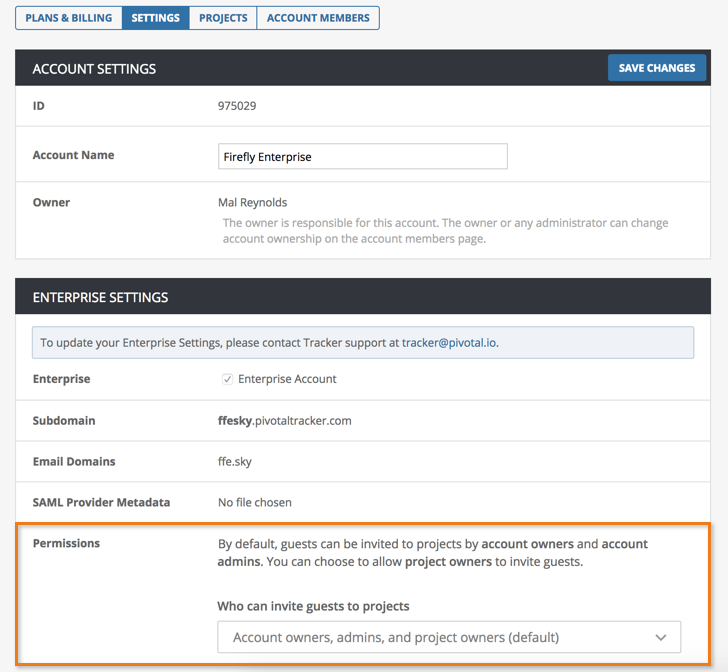This screenshot has width=728, height=672.
Task: Click the Account Settings section header
Action: click(94, 69)
